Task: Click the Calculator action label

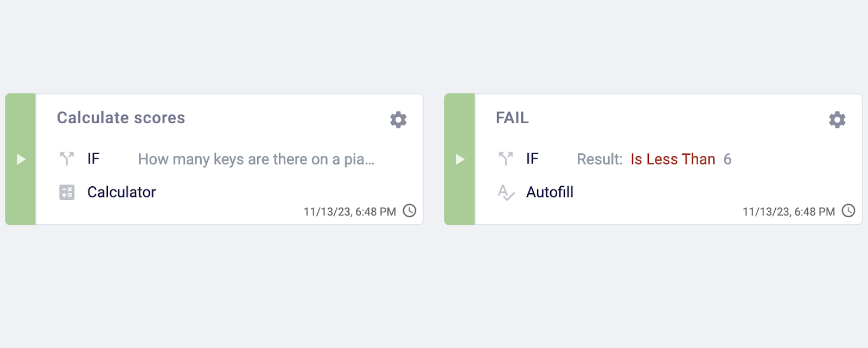Action: [x=122, y=192]
